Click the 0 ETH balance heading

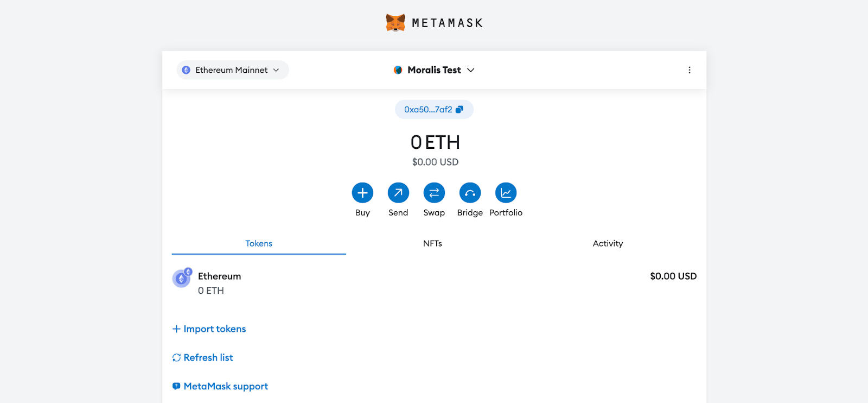435,142
